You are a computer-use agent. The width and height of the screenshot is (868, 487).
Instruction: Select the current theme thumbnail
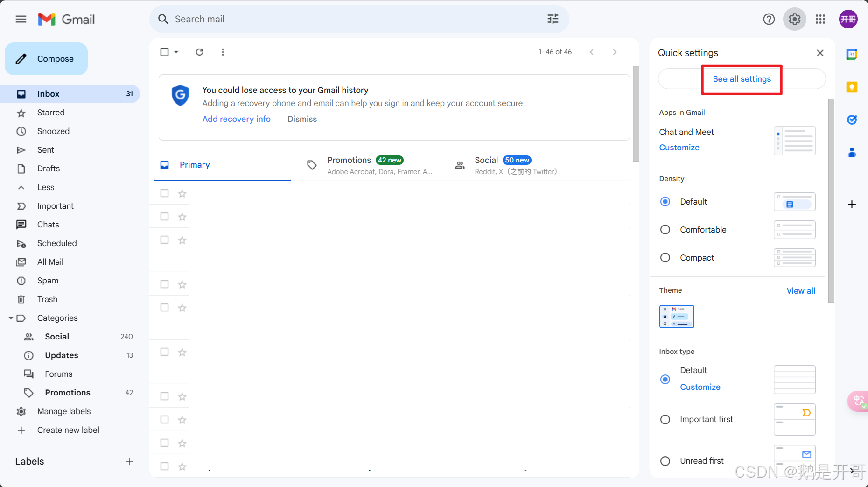pyautogui.click(x=677, y=317)
